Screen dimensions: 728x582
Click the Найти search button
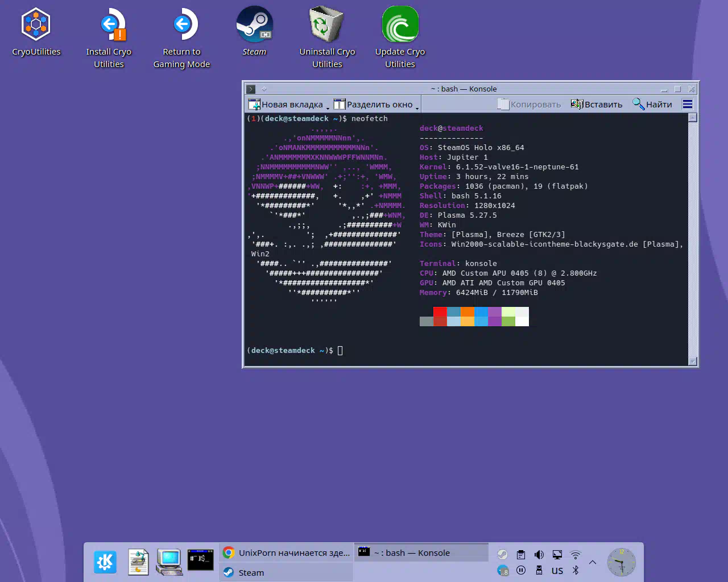[x=652, y=104]
